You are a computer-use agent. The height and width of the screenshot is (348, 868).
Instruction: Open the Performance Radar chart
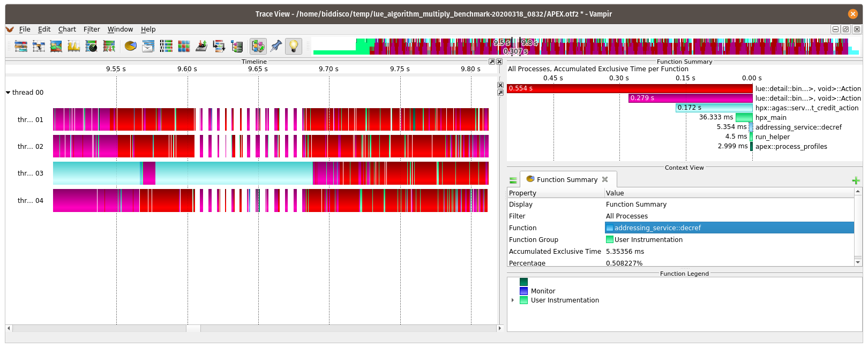pyautogui.click(x=92, y=47)
